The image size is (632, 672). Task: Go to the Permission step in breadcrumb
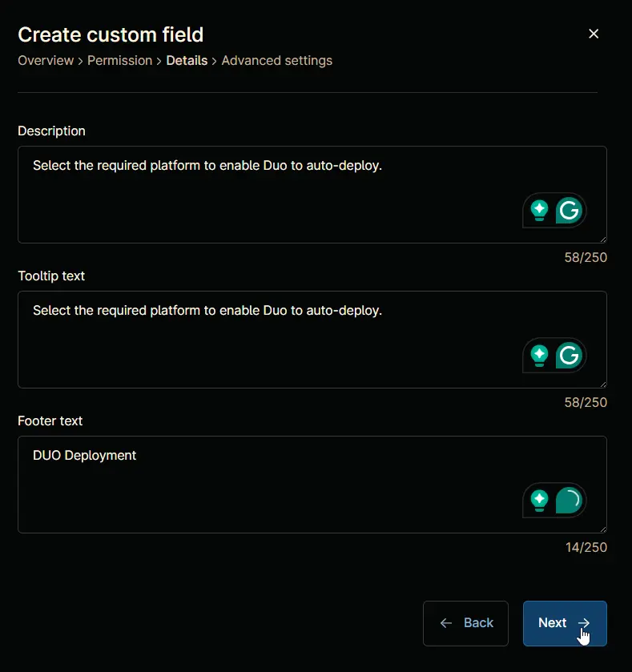tap(120, 60)
